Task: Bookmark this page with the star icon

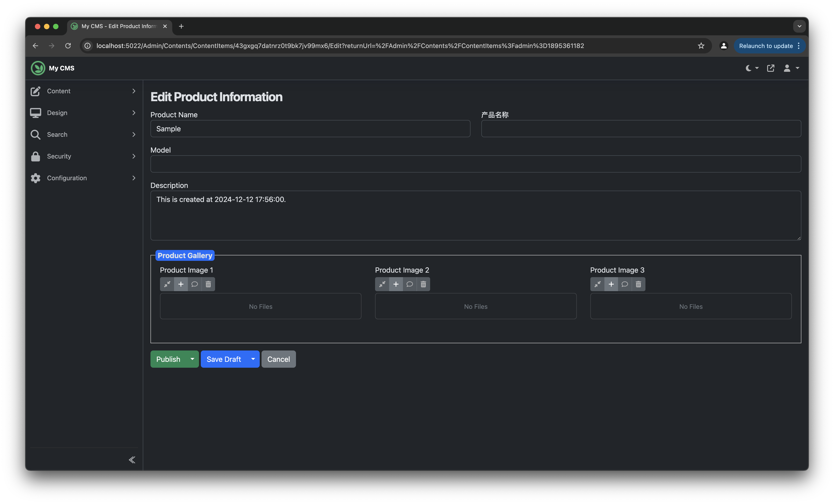Action: point(701,46)
